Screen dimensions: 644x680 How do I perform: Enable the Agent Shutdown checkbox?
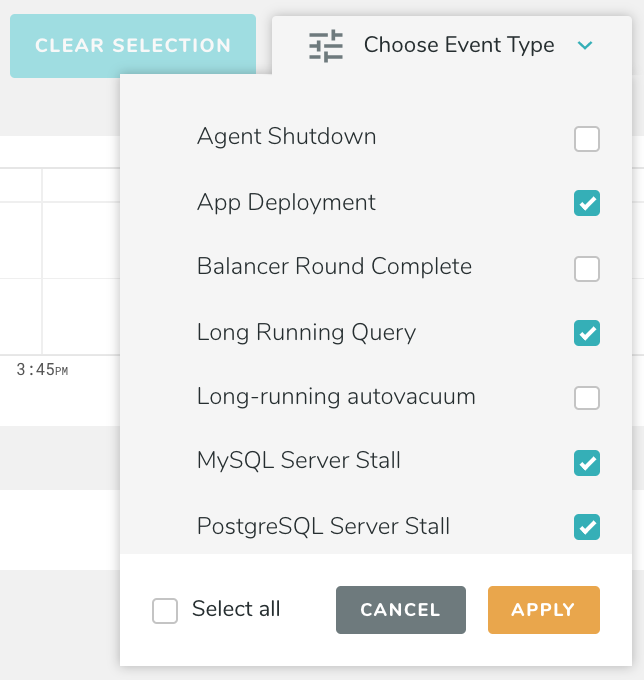point(587,139)
